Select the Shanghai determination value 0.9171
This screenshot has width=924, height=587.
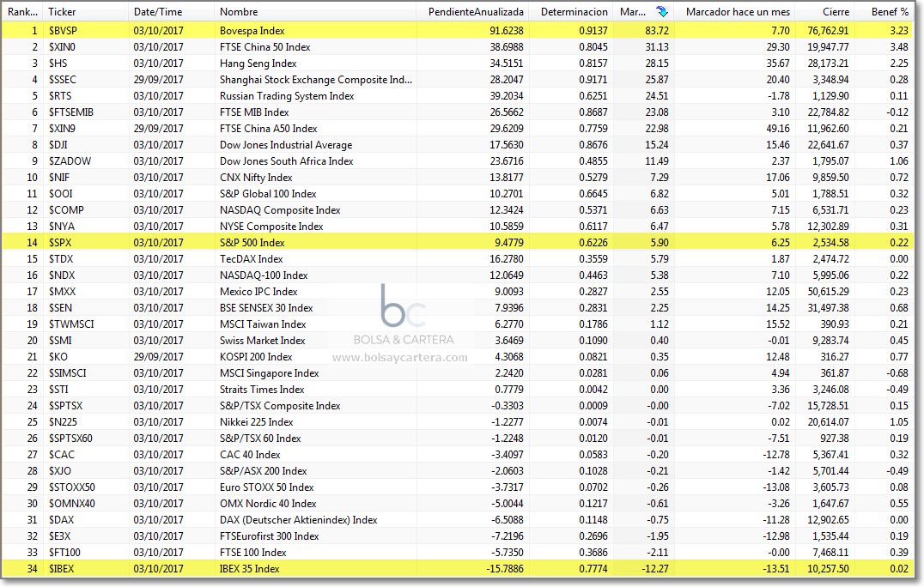[593, 80]
